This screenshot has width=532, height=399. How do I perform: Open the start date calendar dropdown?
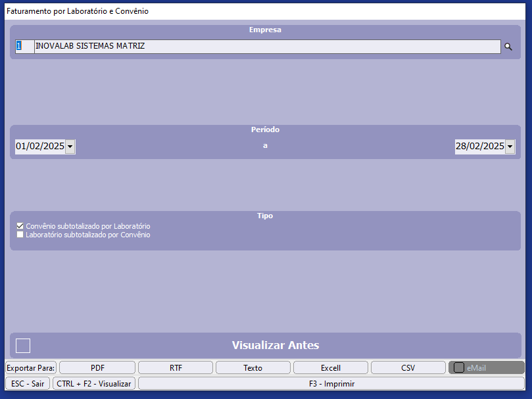(x=70, y=147)
